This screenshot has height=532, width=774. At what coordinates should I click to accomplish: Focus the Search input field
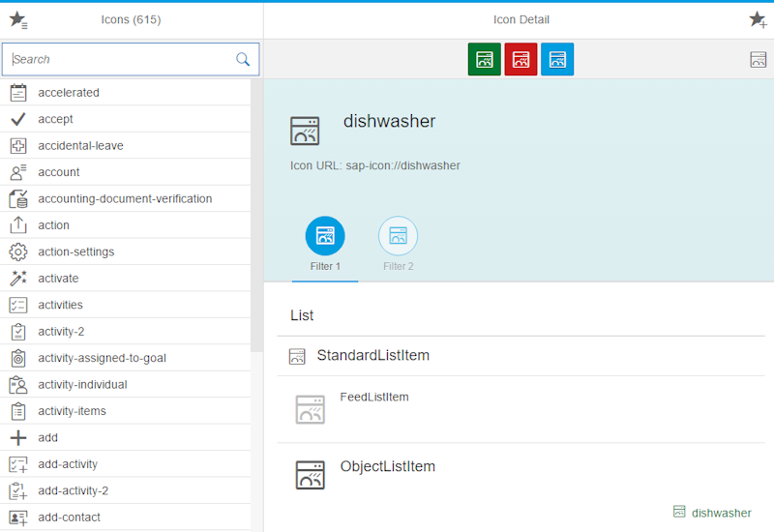pos(121,59)
